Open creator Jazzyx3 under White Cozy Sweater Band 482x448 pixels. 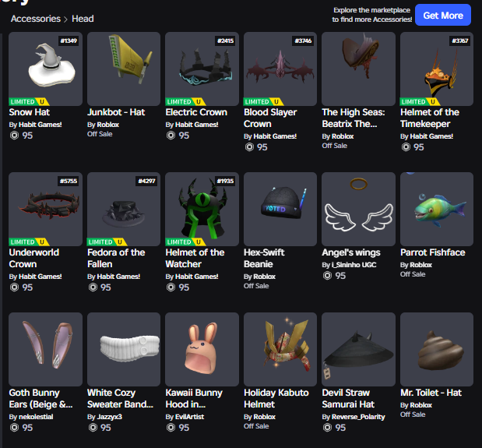coord(110,417)
